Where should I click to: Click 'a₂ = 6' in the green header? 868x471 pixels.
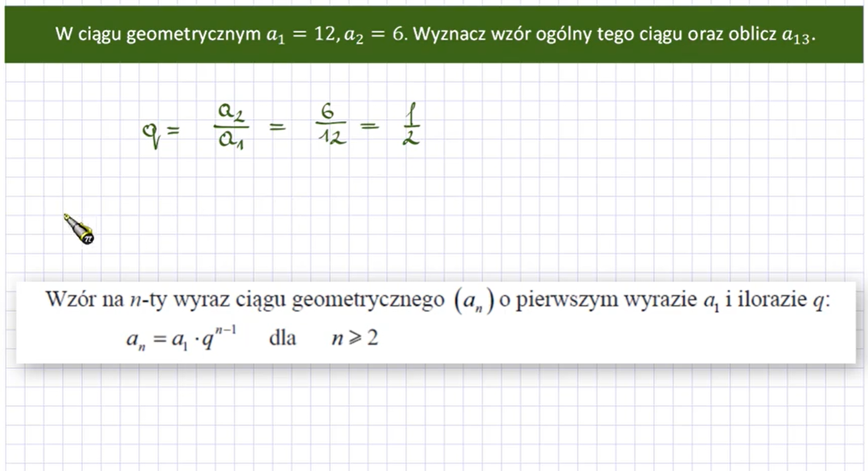(373, 35)
